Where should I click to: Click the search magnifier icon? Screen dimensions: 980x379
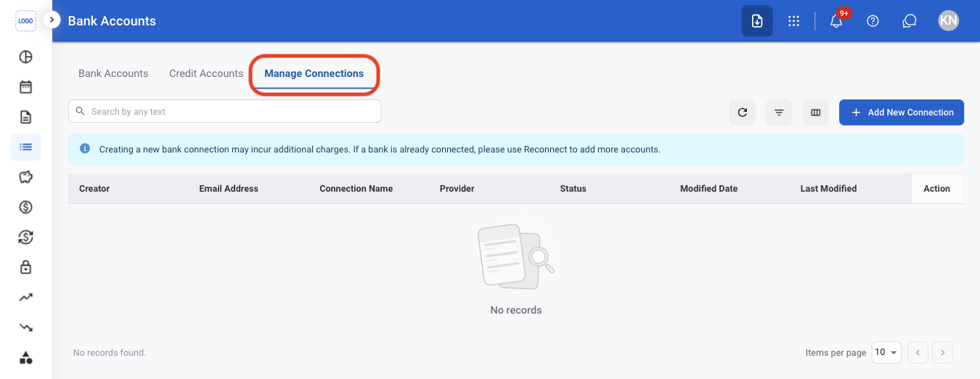click(x=81, y=111)
